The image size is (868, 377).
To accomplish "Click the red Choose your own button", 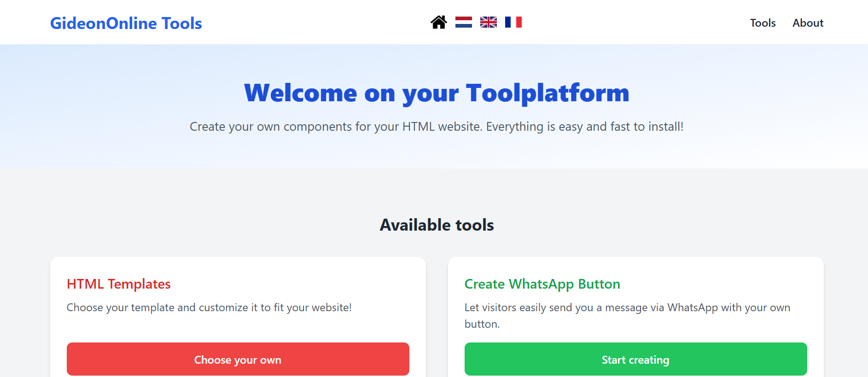I will click(238, 359).
